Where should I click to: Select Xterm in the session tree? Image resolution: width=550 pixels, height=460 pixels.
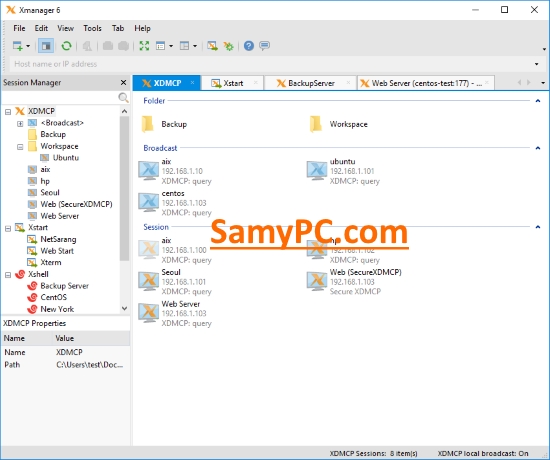(x=45, y=262)
